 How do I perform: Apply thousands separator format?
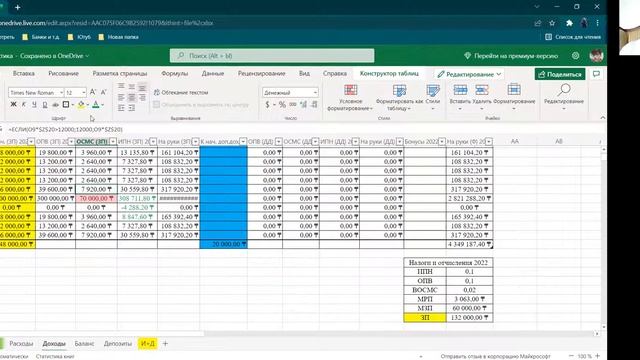coord(293,105)
